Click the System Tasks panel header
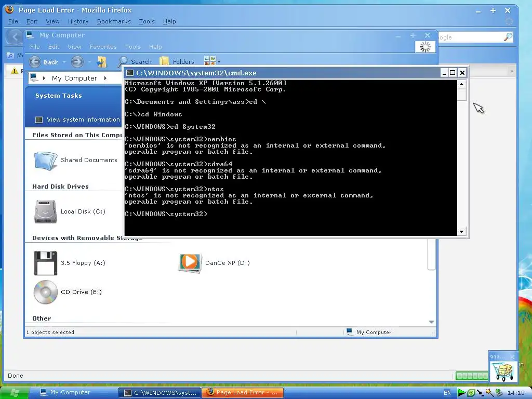Viewport: 532px width, 399px height. point(73,96)
